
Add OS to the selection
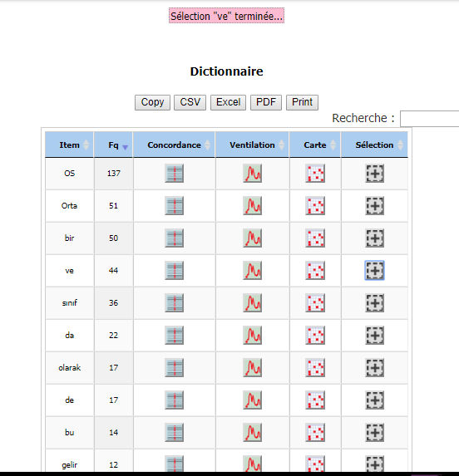pyautogui.click(x=374, y=174)
